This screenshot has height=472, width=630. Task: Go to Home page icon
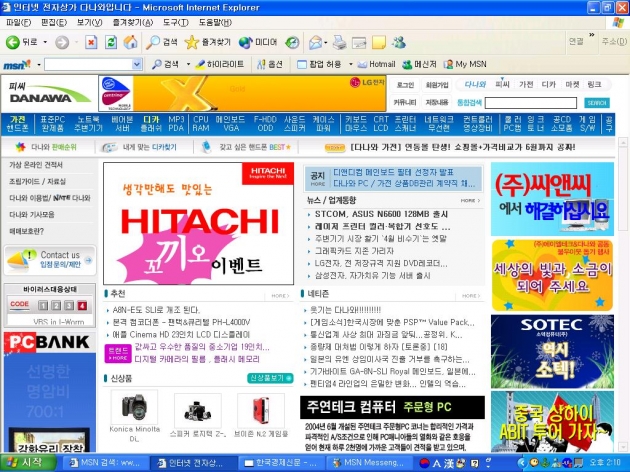coord(130,42)
